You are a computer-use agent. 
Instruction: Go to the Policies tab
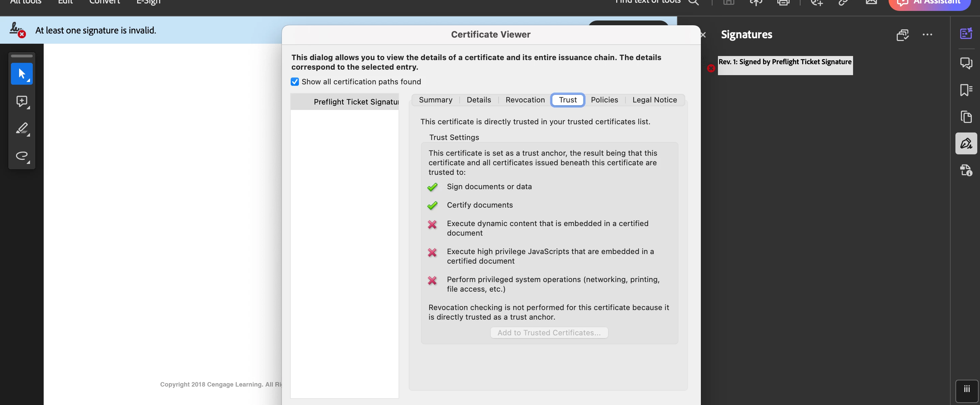pos(604,100)
